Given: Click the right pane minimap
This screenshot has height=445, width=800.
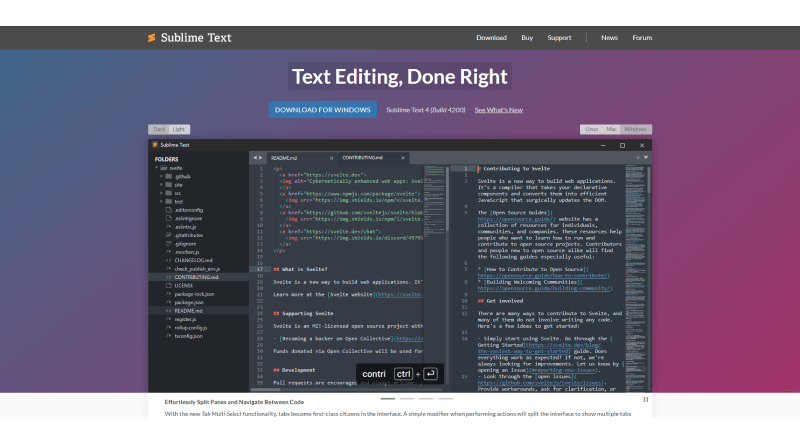Looking at the screenshot, I should (635, 278).
